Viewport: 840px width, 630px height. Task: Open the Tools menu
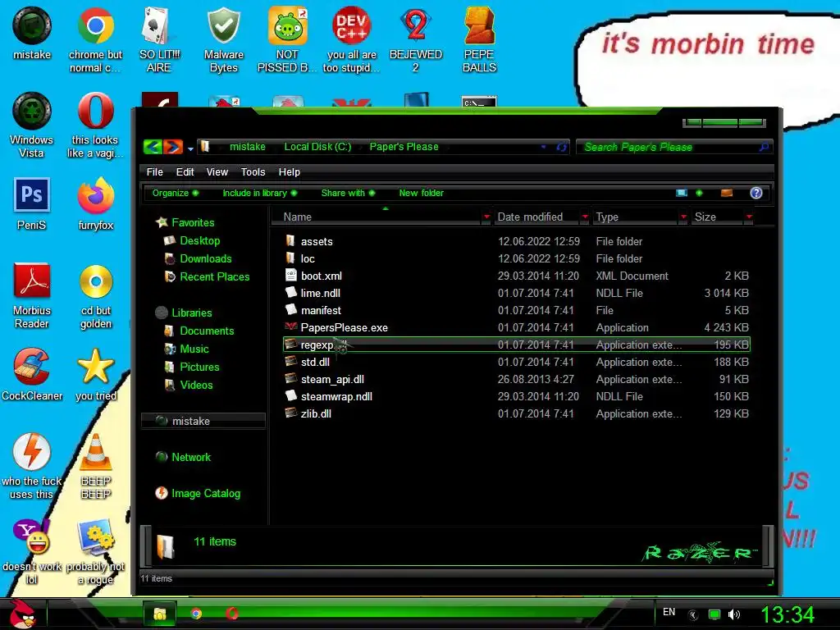pos(253,172)
